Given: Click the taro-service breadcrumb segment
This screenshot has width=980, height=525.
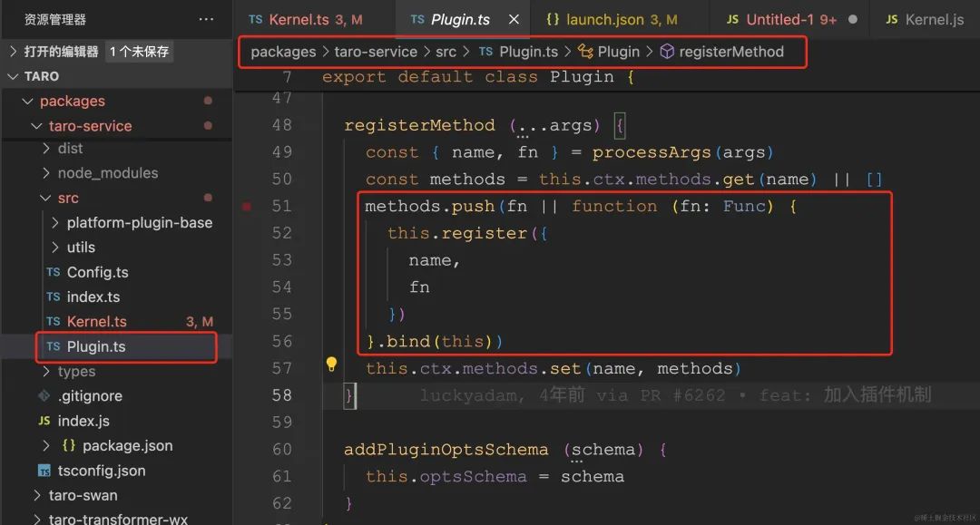Looking at the screenshot, I should (x=376, y=52).
